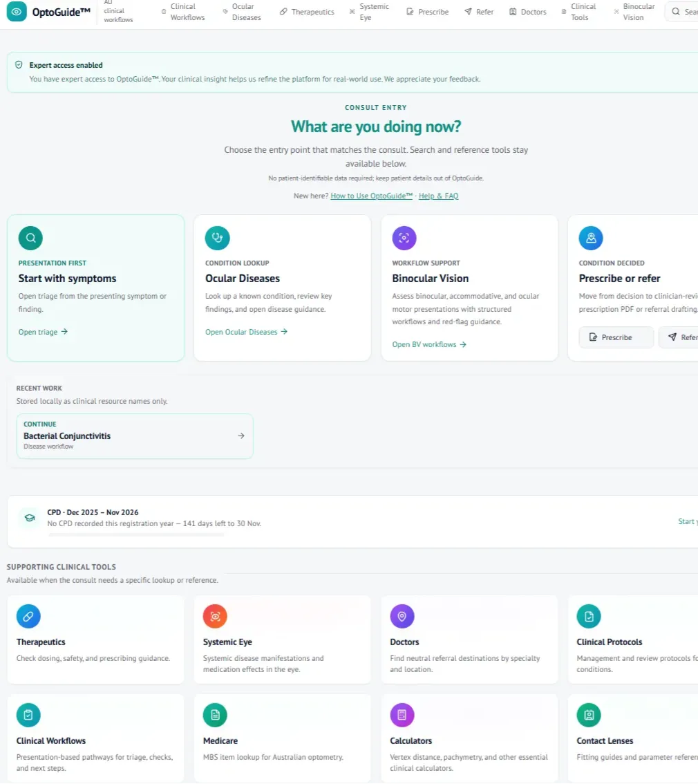
Task: Open Refer from the top navigation
Action: point(479,12)
